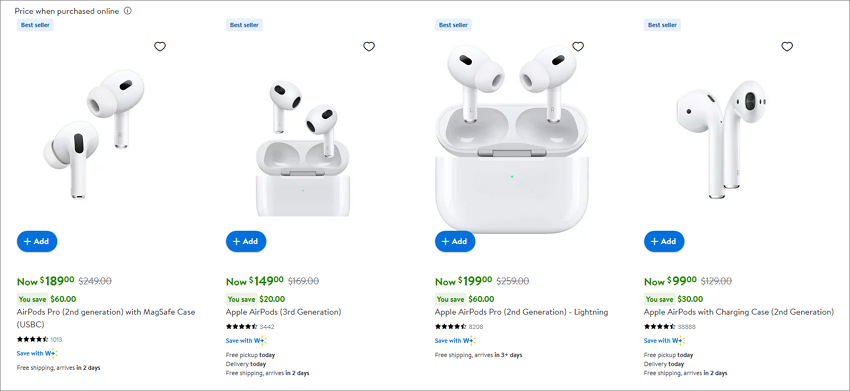Image resolution: width=850 pixels, height=391 pixels.
Task: Click heart icon on AirPods 3rd Generation
Action: click(x=369, y=47)
